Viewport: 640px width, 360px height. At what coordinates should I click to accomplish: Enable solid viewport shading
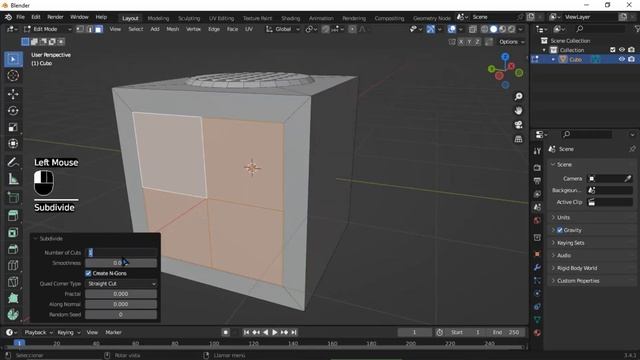tap(493, 29)
